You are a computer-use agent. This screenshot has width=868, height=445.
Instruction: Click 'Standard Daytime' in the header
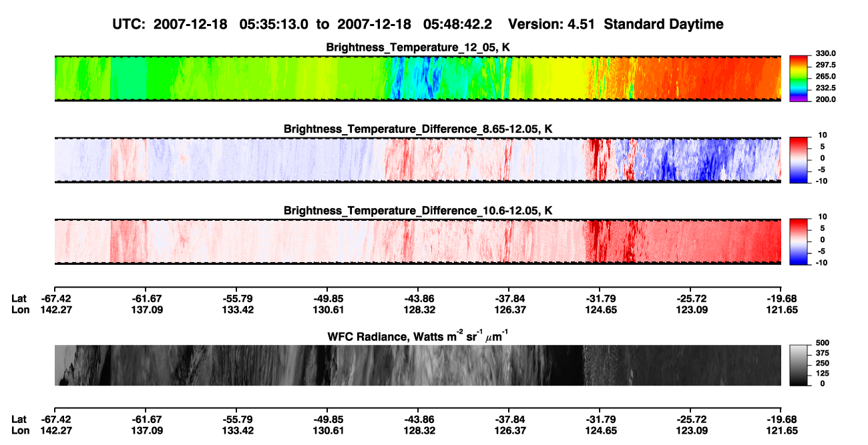[663, 25]
